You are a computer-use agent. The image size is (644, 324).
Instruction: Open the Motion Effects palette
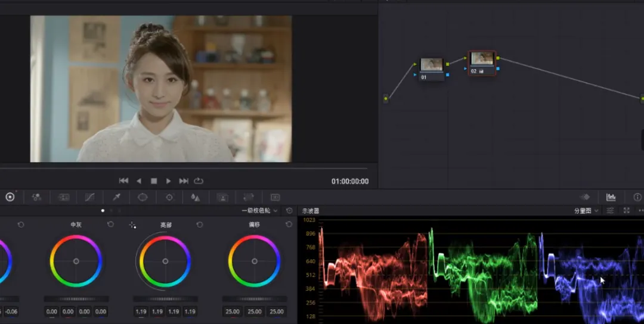[x=64, y=197]
